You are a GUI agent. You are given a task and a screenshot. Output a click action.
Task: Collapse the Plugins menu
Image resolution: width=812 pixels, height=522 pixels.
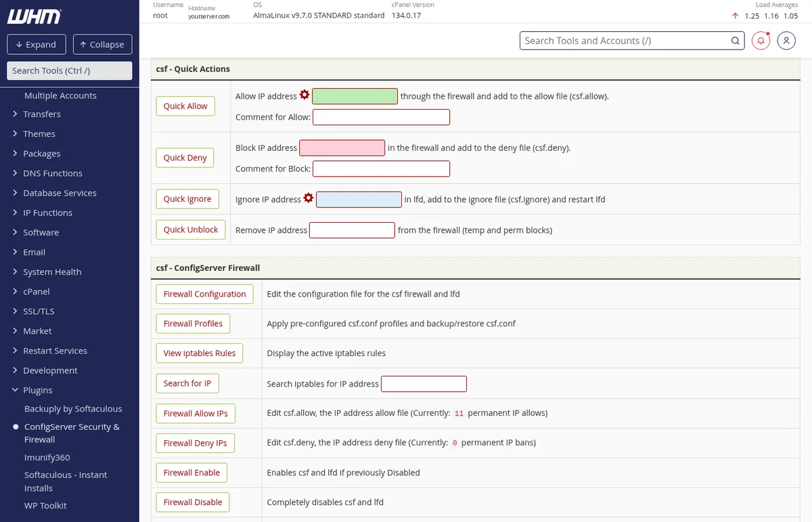pos(37,389)
